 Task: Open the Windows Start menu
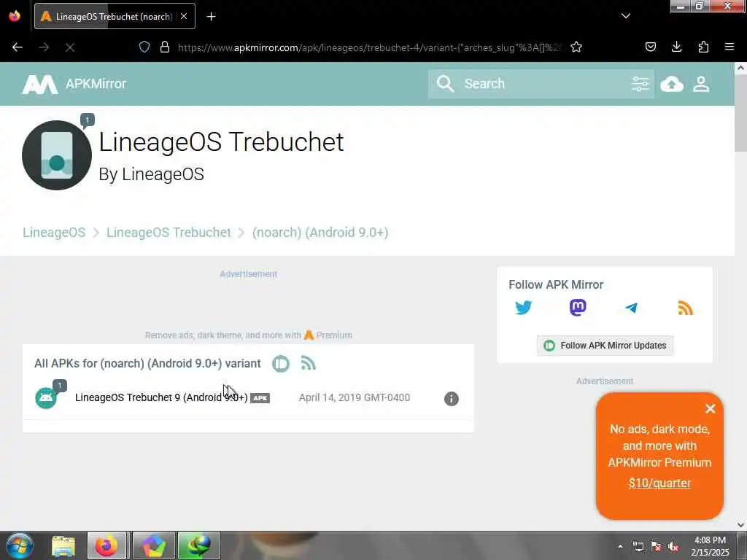pyautogui.click(x=19, y=545)
